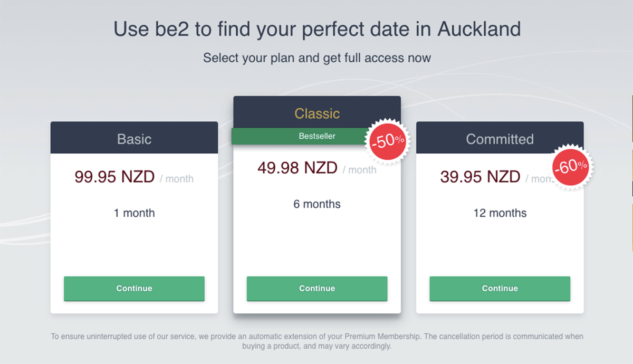Viewport: 633px width, 364px height.
Task: Click the 1 month duration text
Action: (x=134, y=213)
